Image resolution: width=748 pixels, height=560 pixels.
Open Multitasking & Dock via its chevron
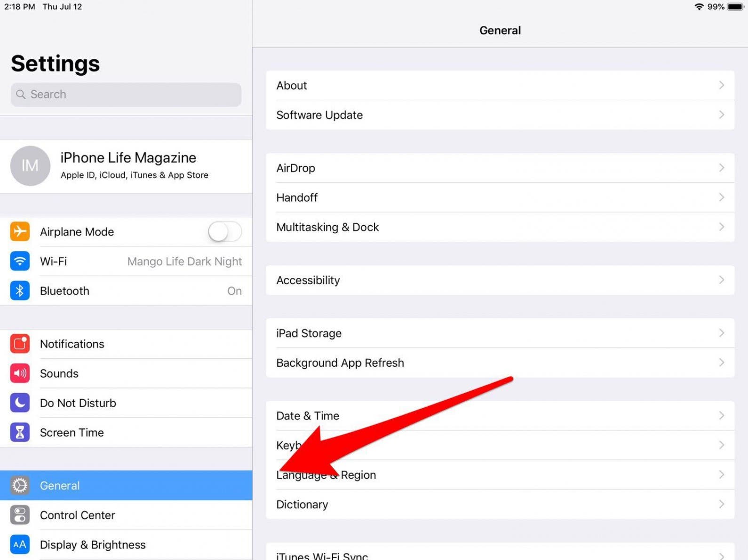tap(721, 227)
